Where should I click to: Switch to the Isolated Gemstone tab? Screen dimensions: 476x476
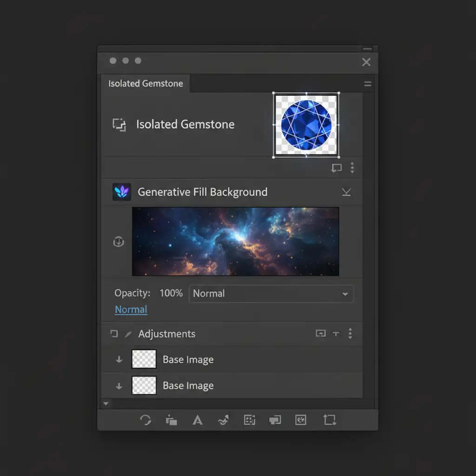tap(145, 84)
